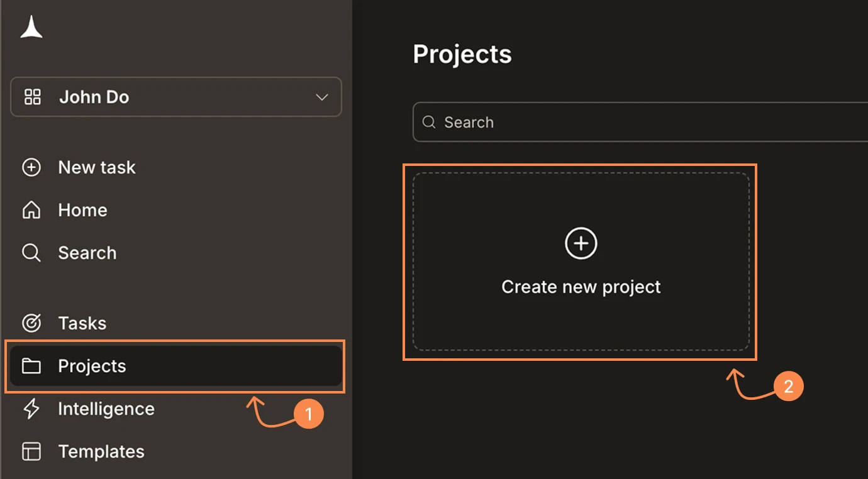The height and width of the screenshot is (479, 868).
Task: Click the app logo at top left
Action: tap(31, 28)
